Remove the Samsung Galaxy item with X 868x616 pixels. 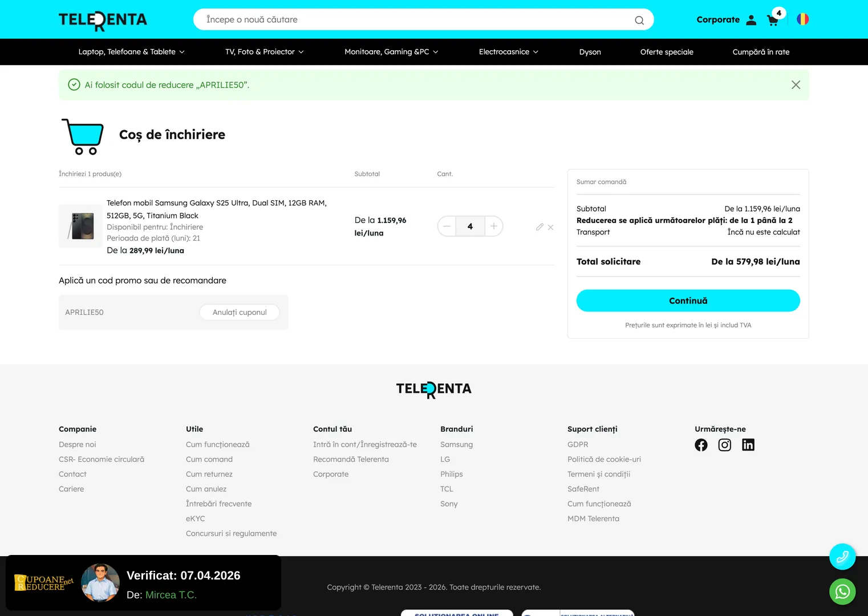click(x=551, y=227)
